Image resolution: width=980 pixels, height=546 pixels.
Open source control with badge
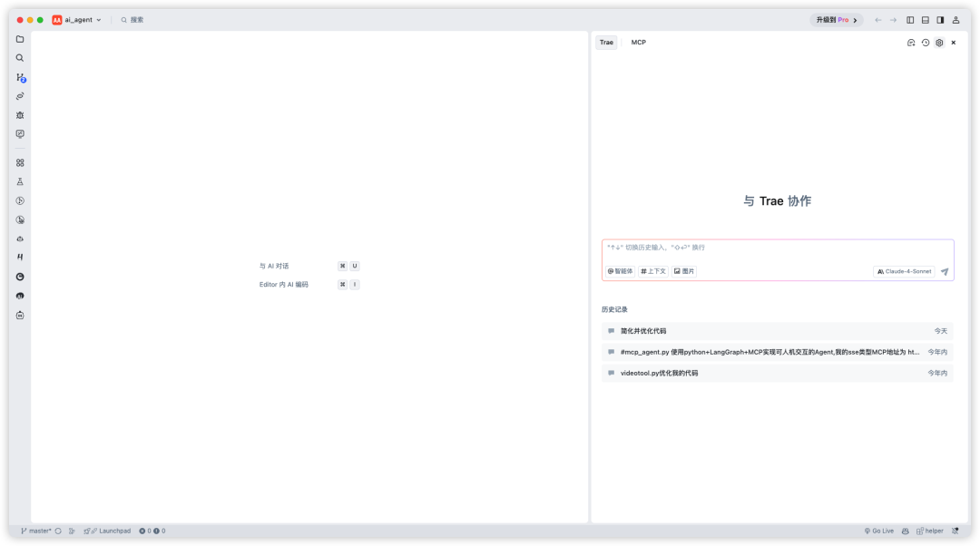pyautogui.click(x=21, y=77)
